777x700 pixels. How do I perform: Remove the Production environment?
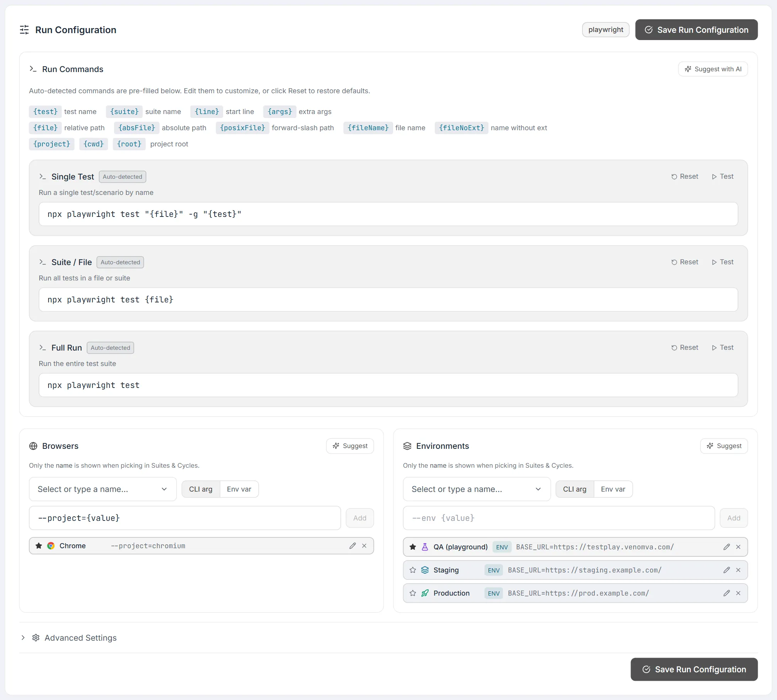(x=738, y=593)
